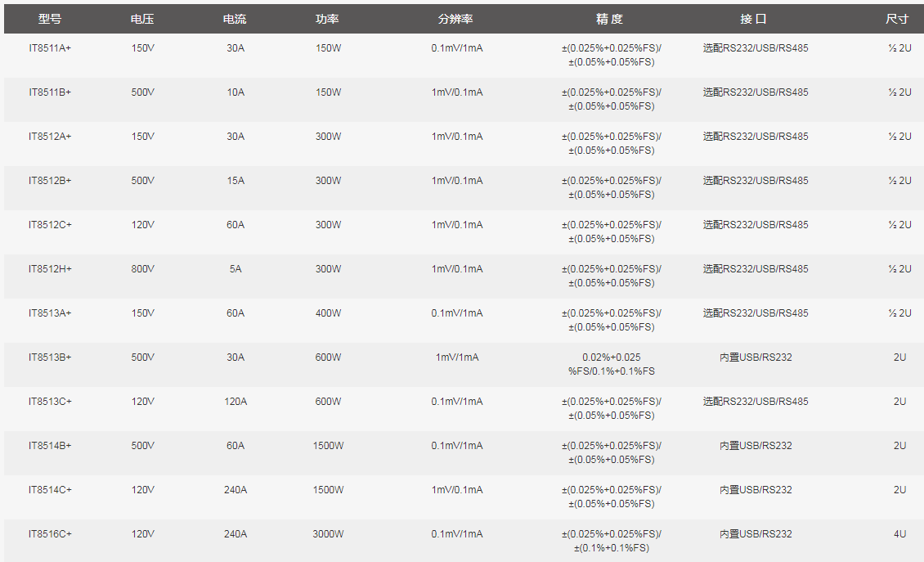Click the 型号 column header
The image size is (924, 562).
point(50,20)
